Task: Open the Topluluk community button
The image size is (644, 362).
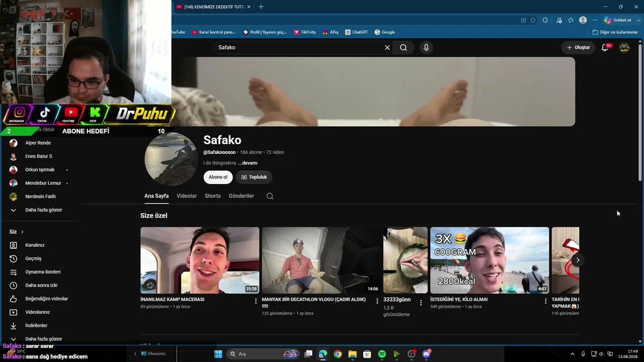Action: click(x=254, y=177)
